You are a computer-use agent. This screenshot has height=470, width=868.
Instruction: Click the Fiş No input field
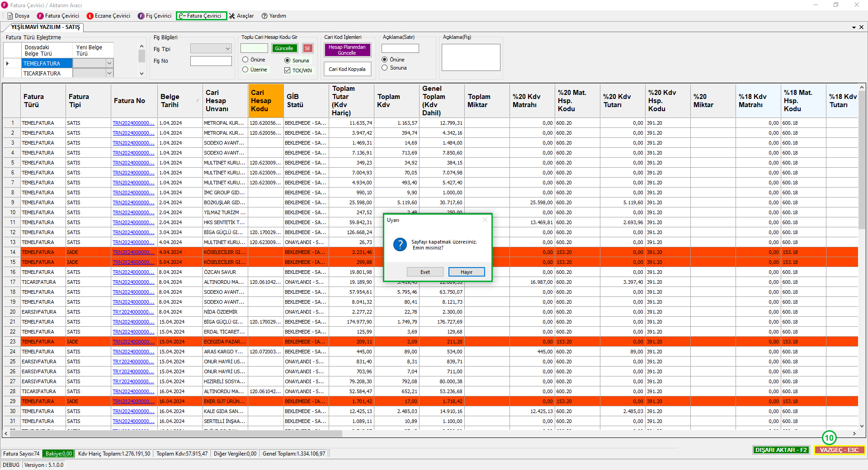click(211, 61)
